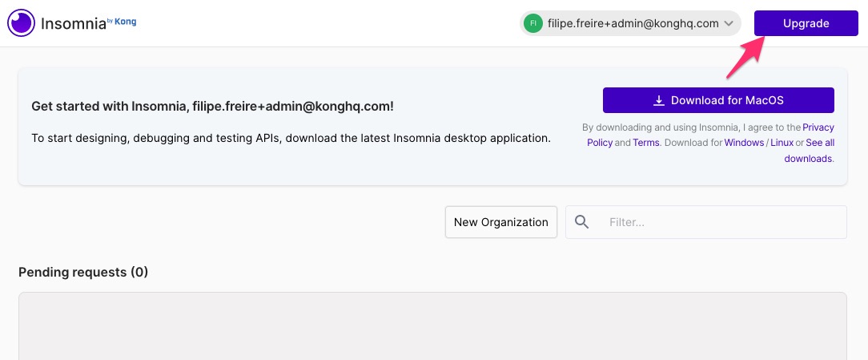Image resolution: width=868 pixels, height=360 pixels.
Task: Click the download arrow icon on MacOS button
Action: pyautogui.click(x=659, y=100)
